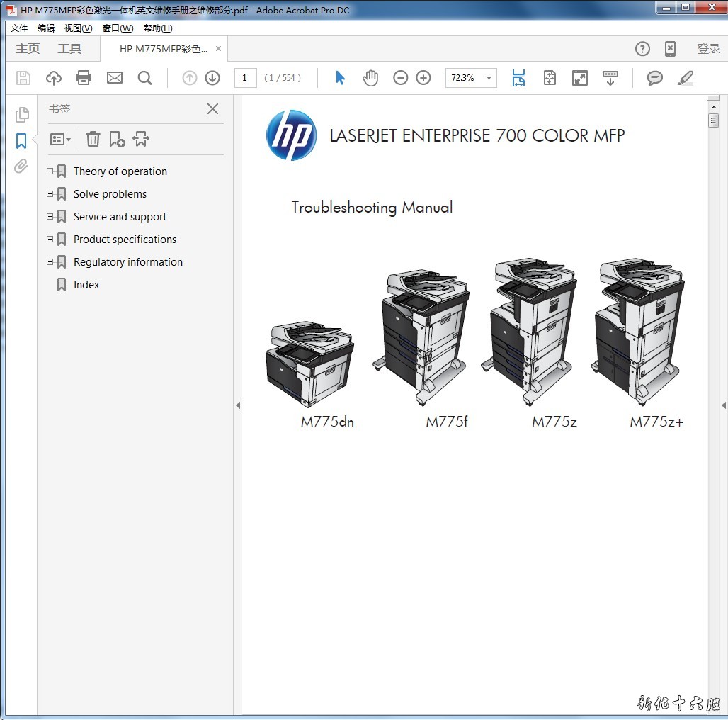The height and width of the screenshot is (720, 728).
Task: Open the Add comment speech bubble tool
Action: pos(655,78)
